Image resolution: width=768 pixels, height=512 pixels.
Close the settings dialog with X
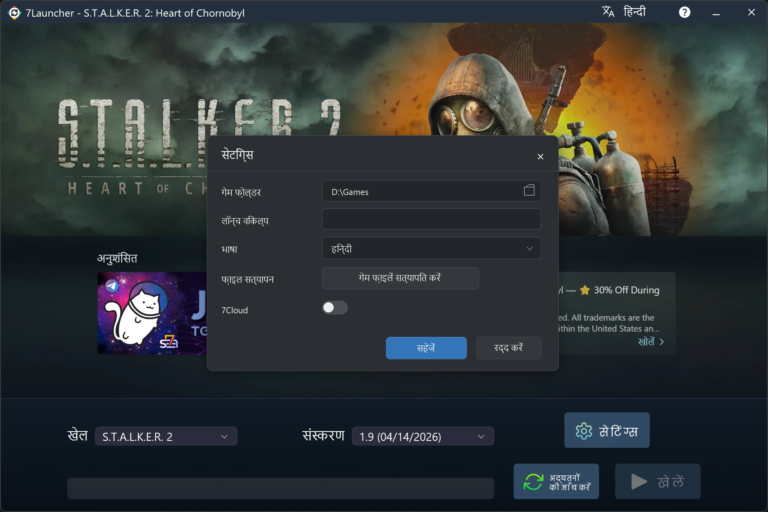[540, 157]
